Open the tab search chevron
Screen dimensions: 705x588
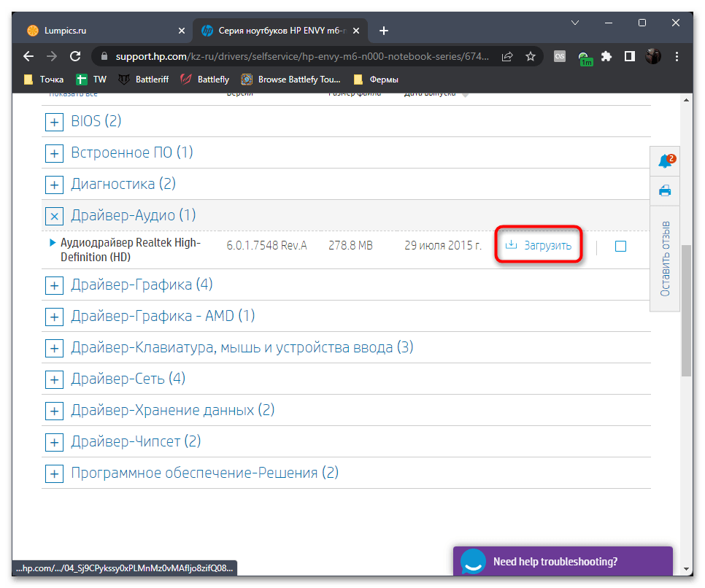coord(575,23)
